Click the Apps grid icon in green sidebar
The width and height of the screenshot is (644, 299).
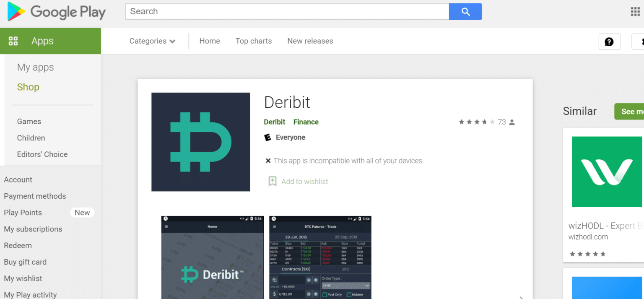click(x=13, y=41)
